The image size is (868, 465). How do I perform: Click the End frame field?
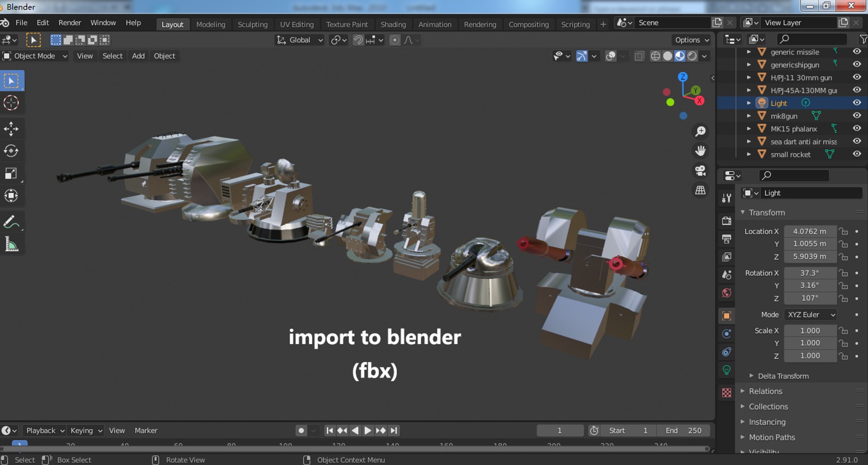[x=683, y=431]
